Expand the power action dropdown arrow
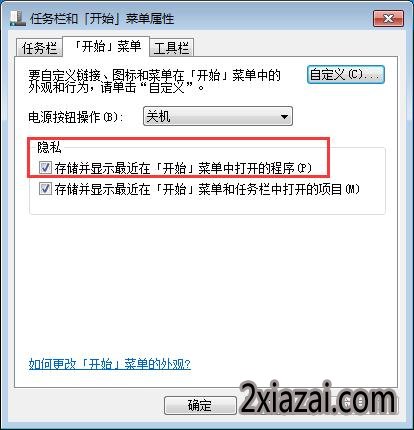This screenshot has height=430, width=414. [284, 117]
